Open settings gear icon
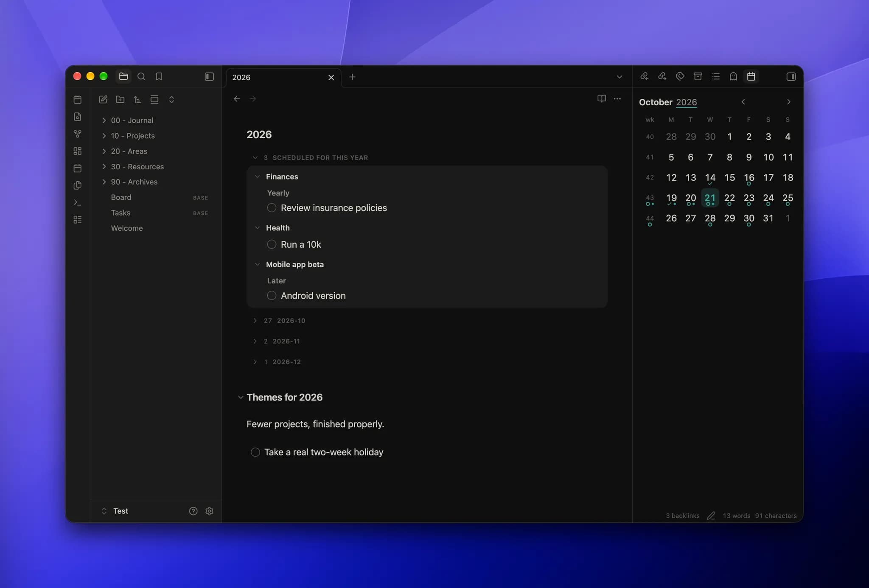Screen dimensions: 869x588 [x=209, y=511]
